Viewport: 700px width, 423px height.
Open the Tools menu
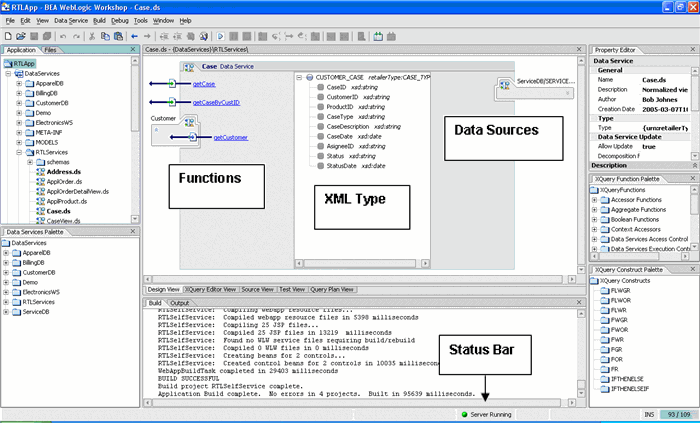141,21
